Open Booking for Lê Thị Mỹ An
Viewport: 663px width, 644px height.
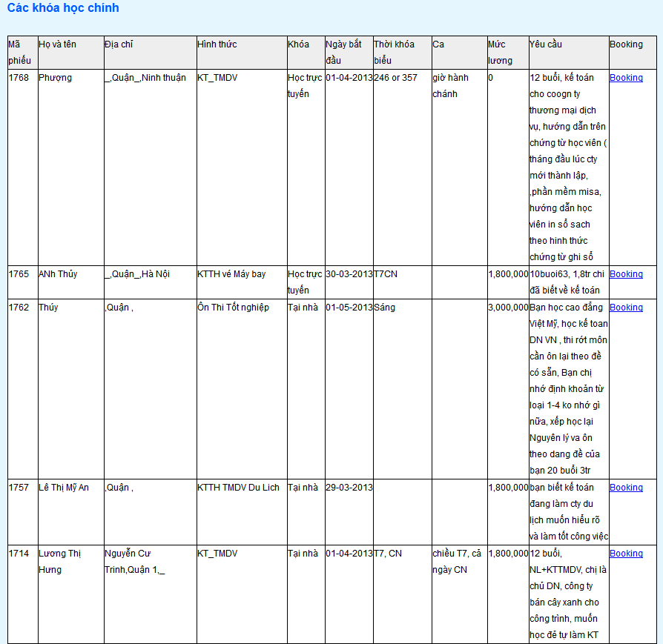[626, 488]
